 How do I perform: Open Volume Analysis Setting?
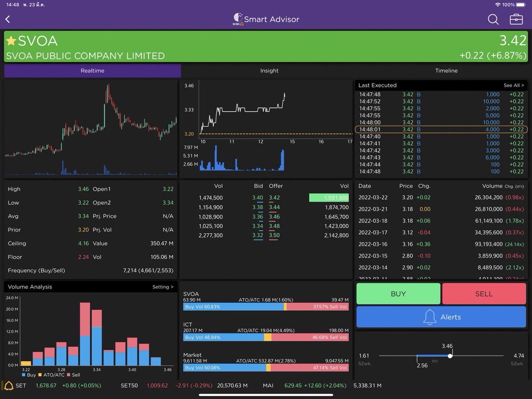point(163,287)
